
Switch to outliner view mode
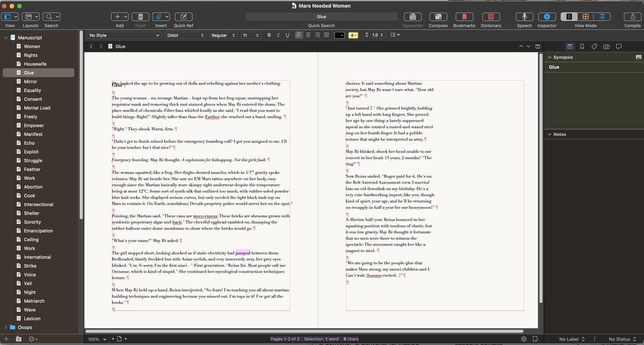[x=602, y=17]
